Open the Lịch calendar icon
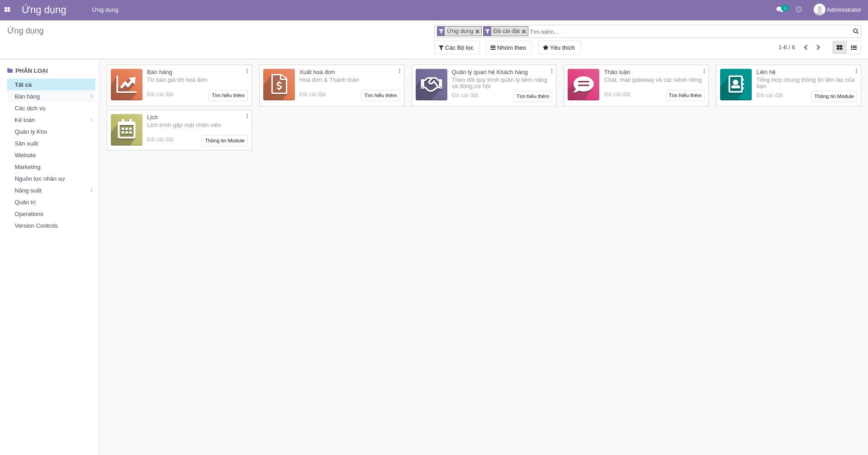The height and width of the screenshot is (455, 868). [127, 130]
